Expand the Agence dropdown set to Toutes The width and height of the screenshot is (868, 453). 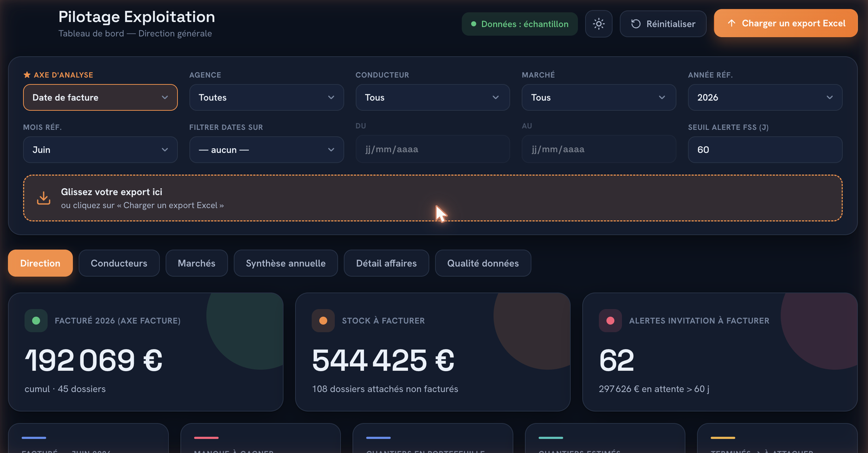(266, 98)
